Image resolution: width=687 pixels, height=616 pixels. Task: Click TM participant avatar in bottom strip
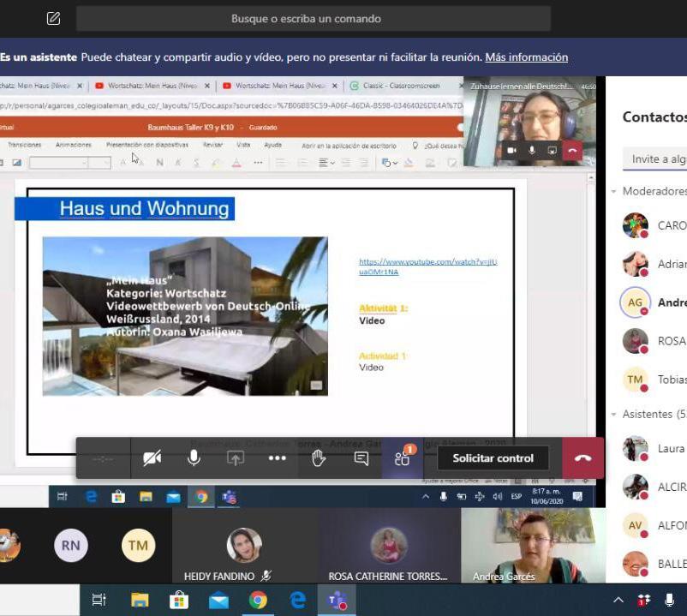point(139,546)
